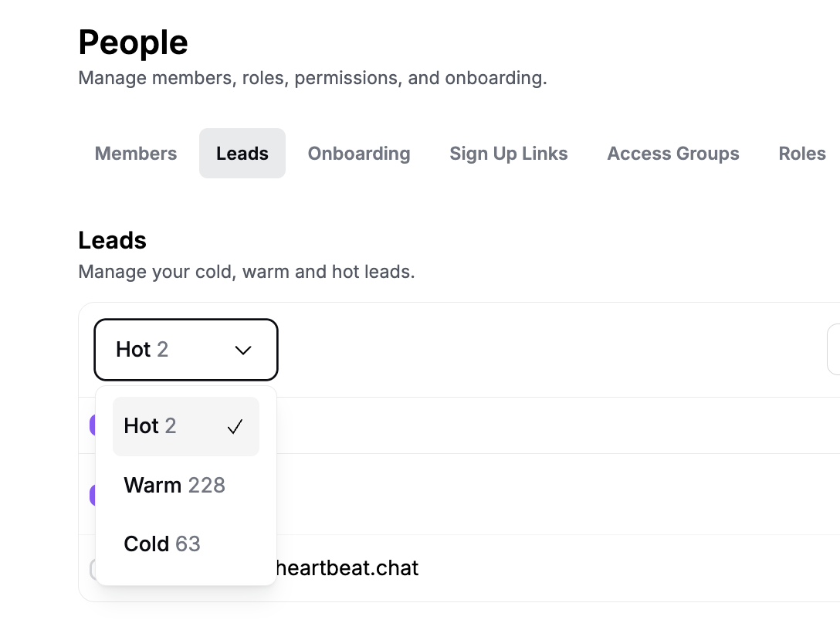Open the Access Groups tab
Viewport: 840px width, 630px height.
point(673,153)
